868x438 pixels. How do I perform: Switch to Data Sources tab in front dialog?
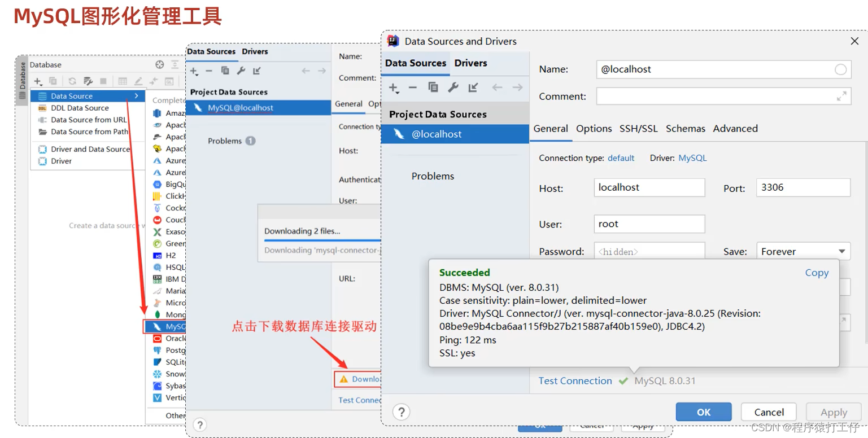coord(416,63)
